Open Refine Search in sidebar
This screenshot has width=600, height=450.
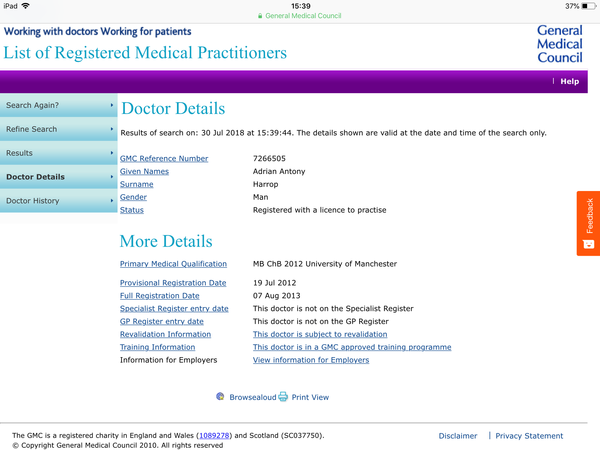click(59, 129)
